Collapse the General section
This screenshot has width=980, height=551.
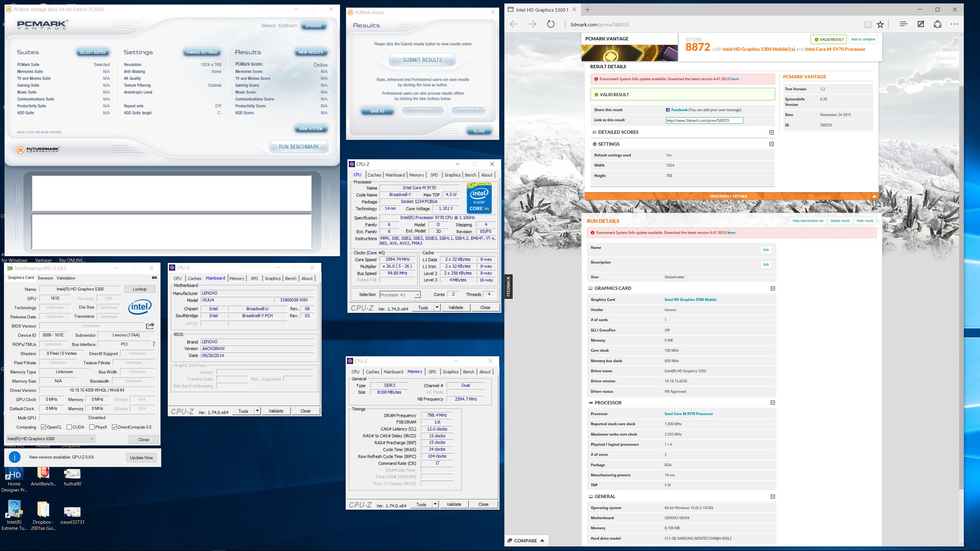tap(773, 497)
